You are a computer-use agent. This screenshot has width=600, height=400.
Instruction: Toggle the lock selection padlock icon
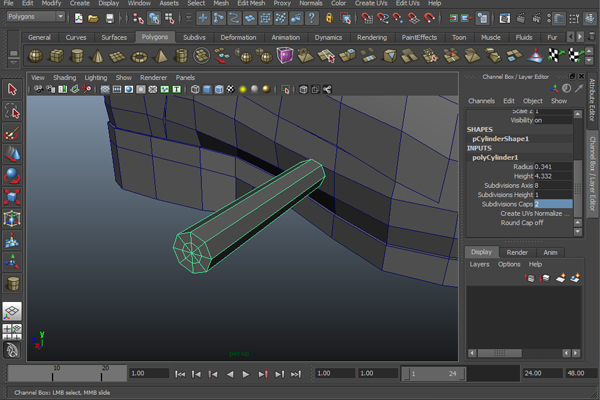click(x=329, y=18)
